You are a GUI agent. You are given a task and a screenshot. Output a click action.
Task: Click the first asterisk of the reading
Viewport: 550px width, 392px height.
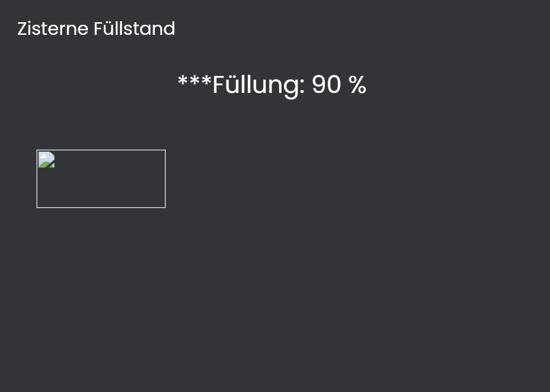(183, 80)
